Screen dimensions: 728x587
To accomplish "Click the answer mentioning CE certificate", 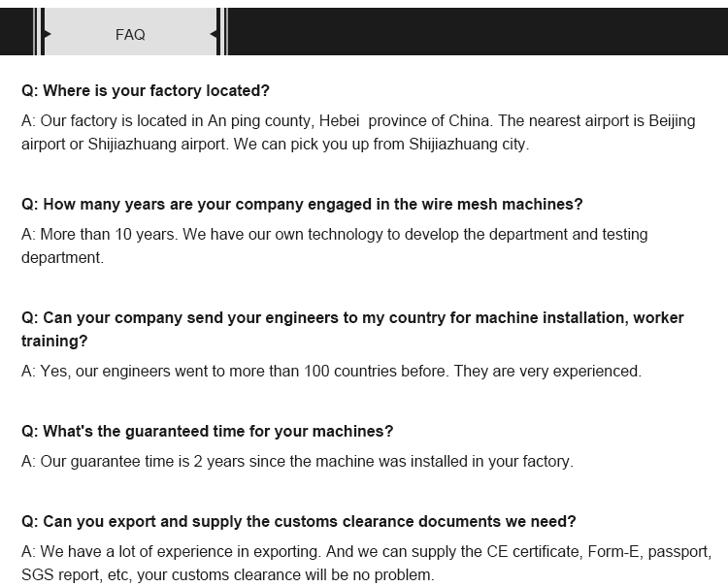I will (367, 563).
